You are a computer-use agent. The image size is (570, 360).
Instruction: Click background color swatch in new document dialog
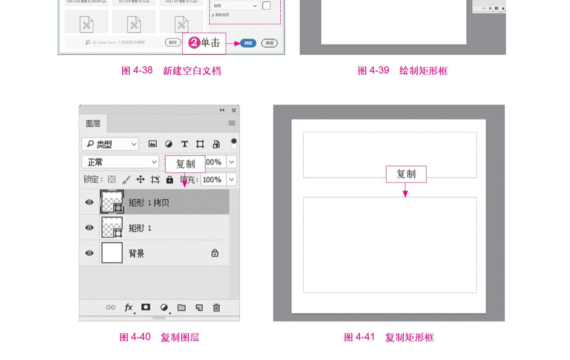pos(266,6)
